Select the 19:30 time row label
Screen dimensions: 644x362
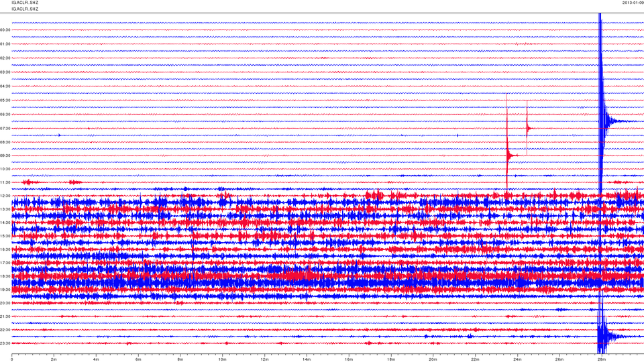[5, 290]
